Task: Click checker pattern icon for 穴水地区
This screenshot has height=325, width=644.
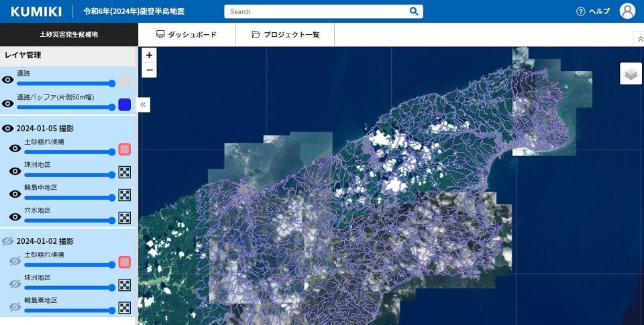Action: 124,218
